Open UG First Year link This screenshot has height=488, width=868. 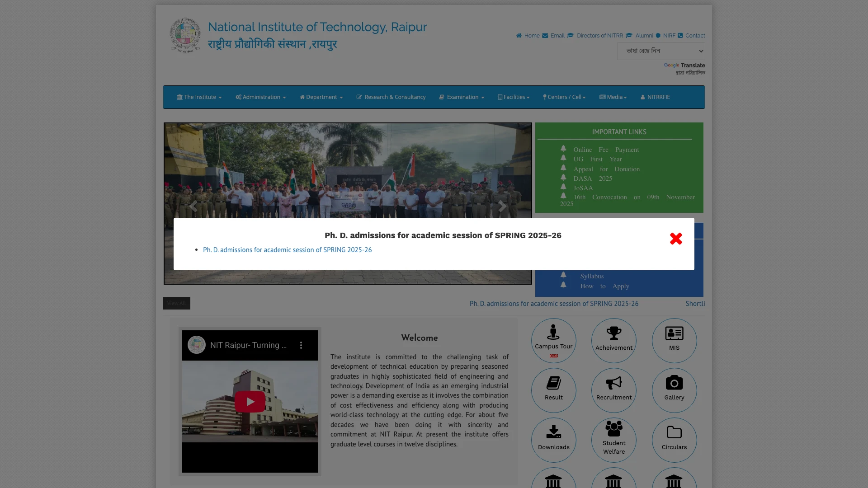(597, 159)
